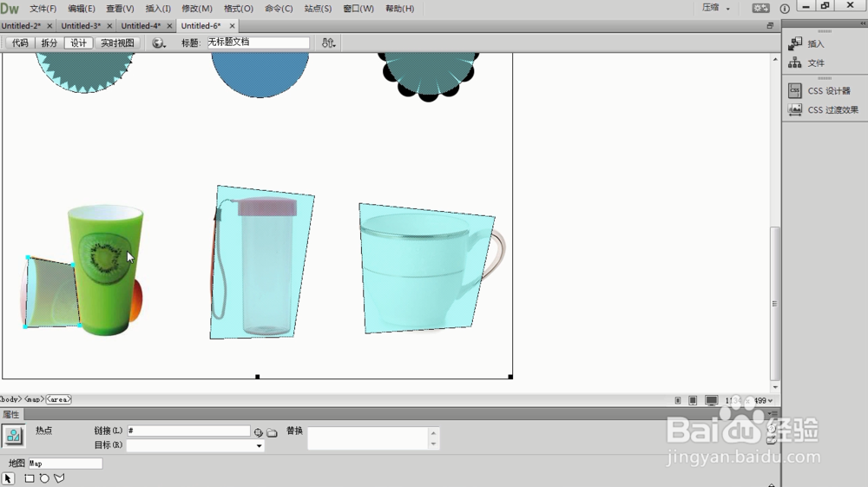This screenshot has height=487, width=868.
Task: Toggle 实时视图 live view
Action: [117, 43]
